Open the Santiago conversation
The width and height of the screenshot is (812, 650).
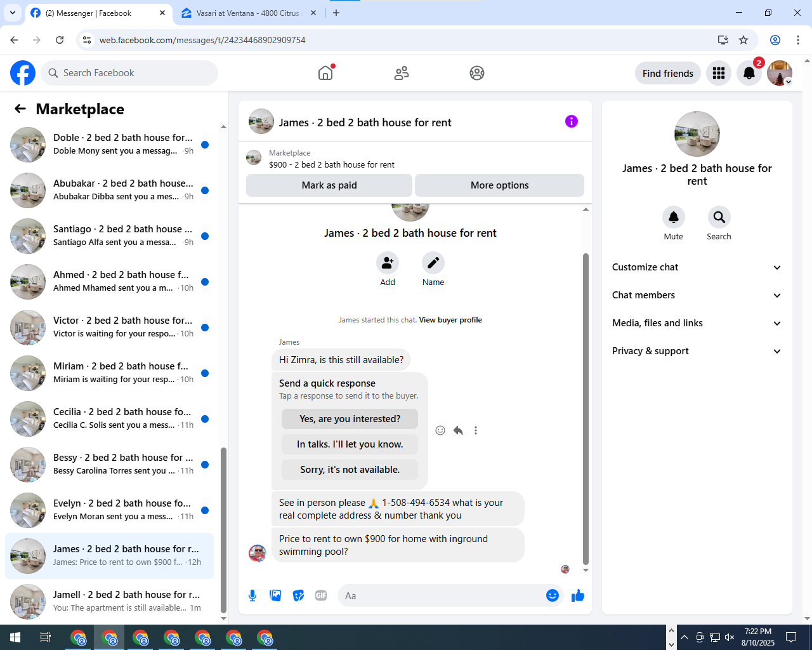point(109,236)
